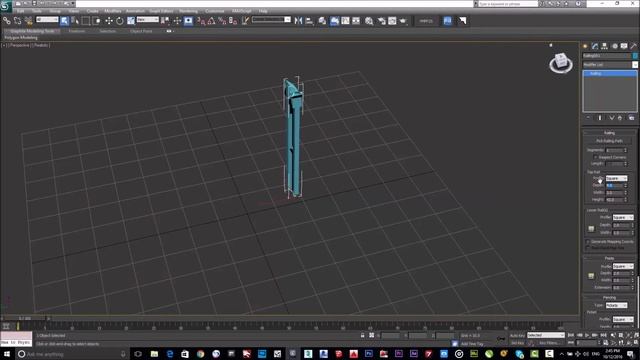
Task: Toggle the Angle Snap icon
Action: [211, 20]
